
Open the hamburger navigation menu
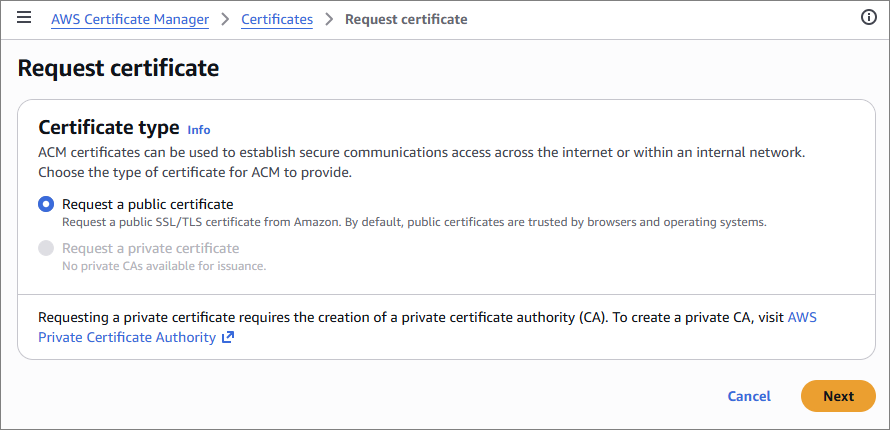[24, 18]
